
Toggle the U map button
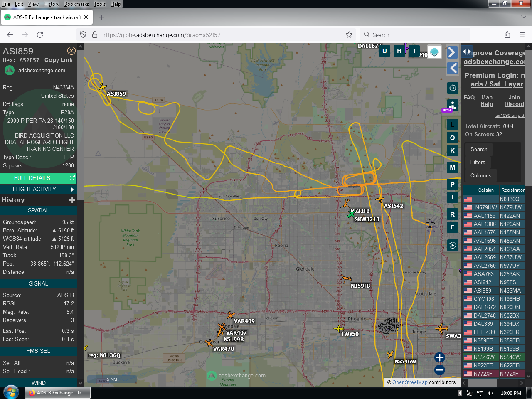pos(384,51)
